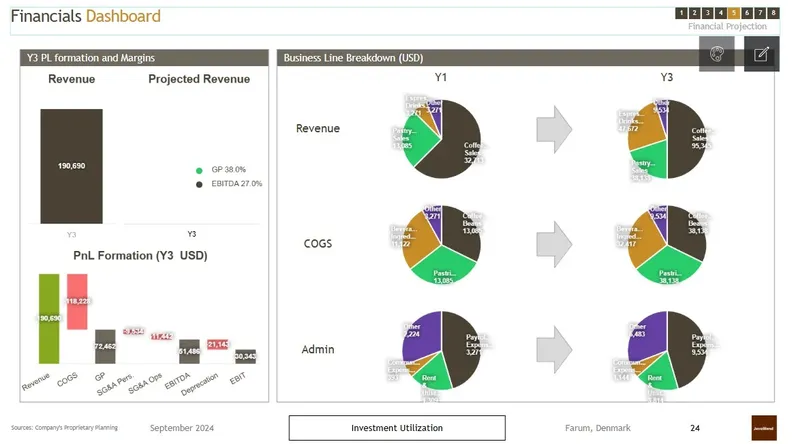
Task: Click the color palette theme icon
Action: (717, 54)
